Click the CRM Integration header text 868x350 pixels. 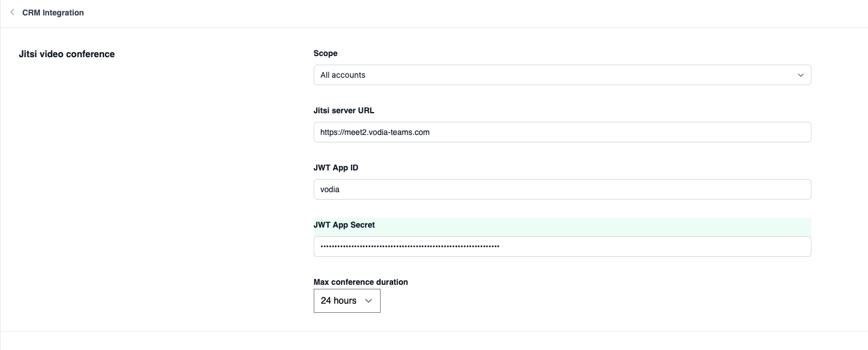pyautogui.click(x=53, y=13)
